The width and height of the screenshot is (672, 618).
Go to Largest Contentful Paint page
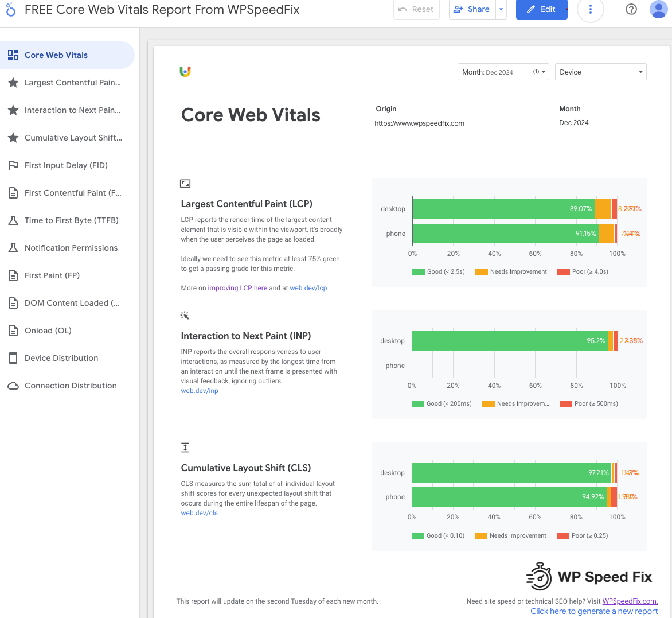point(67,83)
